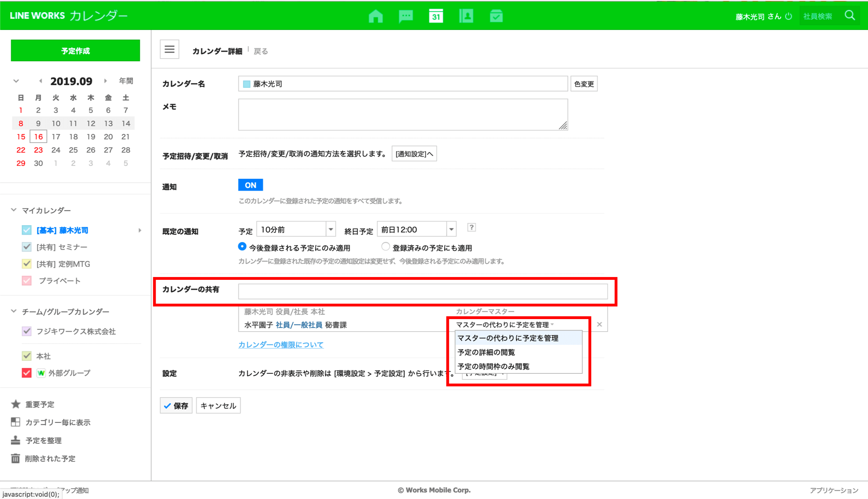The height and width of the screenshot is (499, 868).
Task: Click the trash icon for deleted schedules
Action: pyautogui.click(x=15, y=458)
